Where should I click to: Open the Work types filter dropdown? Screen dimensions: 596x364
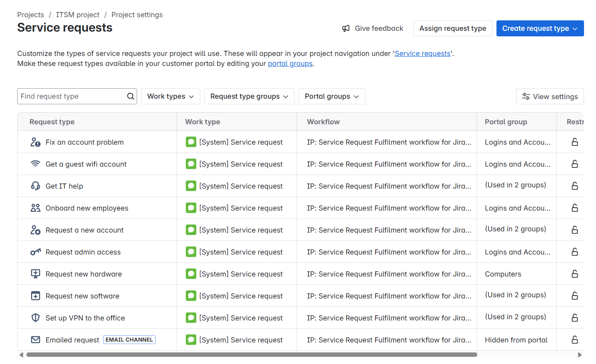[x=170, y=96]
